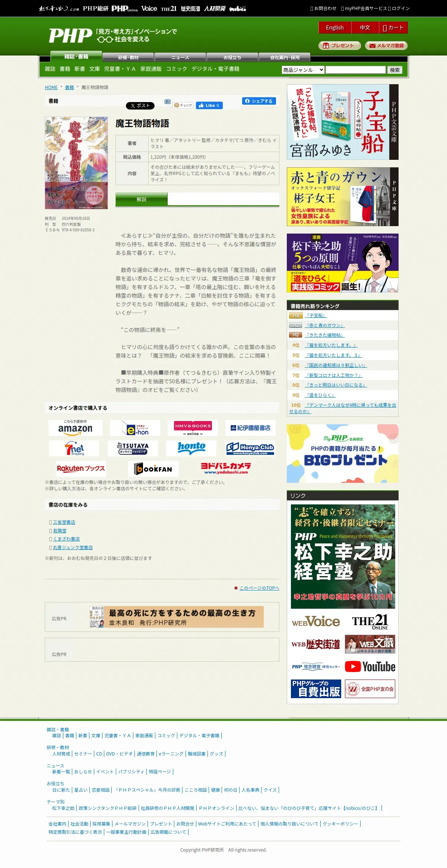Click the 書籍 breadcrumb link
Viewport: 447px width, 868px height.
coord(69,87)
